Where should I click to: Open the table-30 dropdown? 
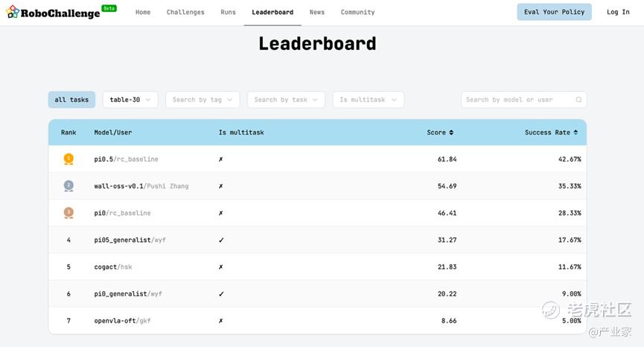tap(130, 99)
